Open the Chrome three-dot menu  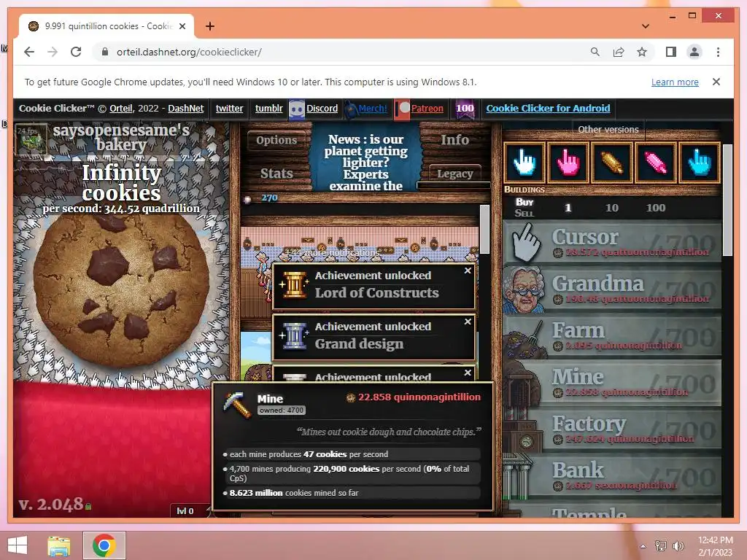click(718, 52)
